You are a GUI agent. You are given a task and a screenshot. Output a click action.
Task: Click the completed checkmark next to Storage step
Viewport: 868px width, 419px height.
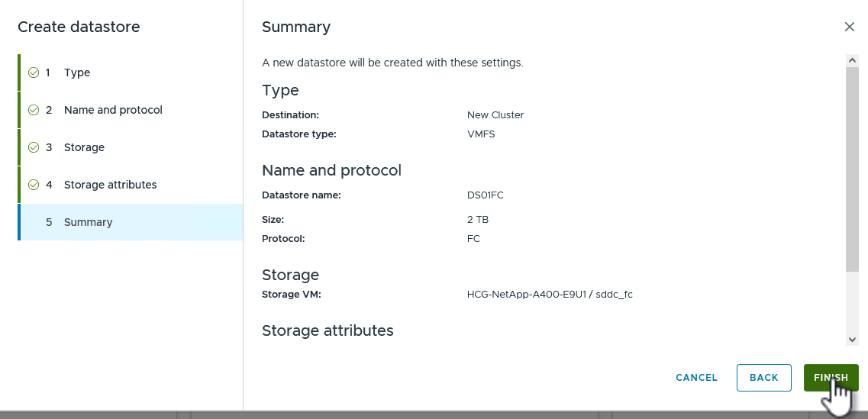click(34, 147)
